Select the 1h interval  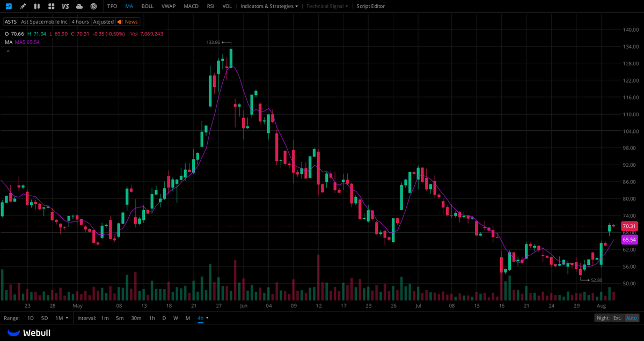(x=152, y=318)
